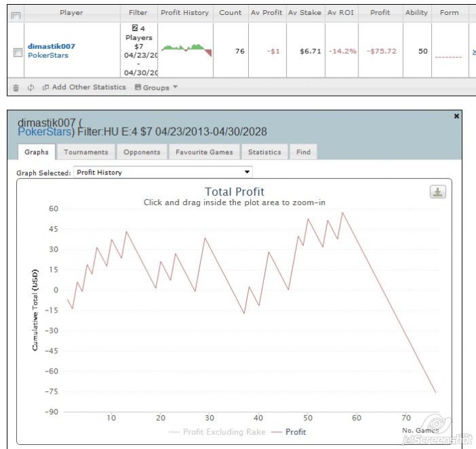This screenshot has width=476, height=449.
Task: Switch to the Graphs tab
Action: [37, 152]
